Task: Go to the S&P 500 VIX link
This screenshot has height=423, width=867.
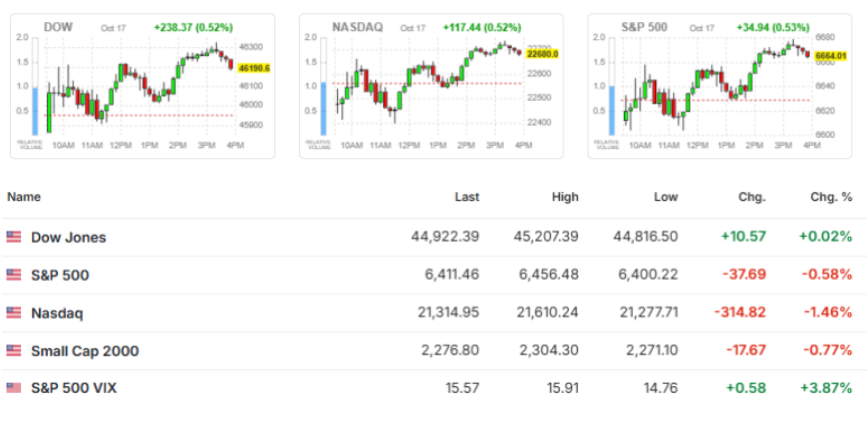Action: [x=75, y=388]
